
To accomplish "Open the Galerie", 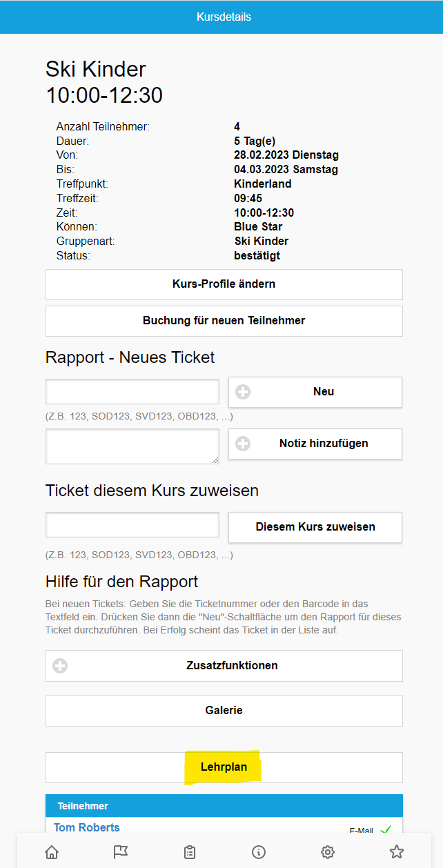I will (x=224, y=711).
